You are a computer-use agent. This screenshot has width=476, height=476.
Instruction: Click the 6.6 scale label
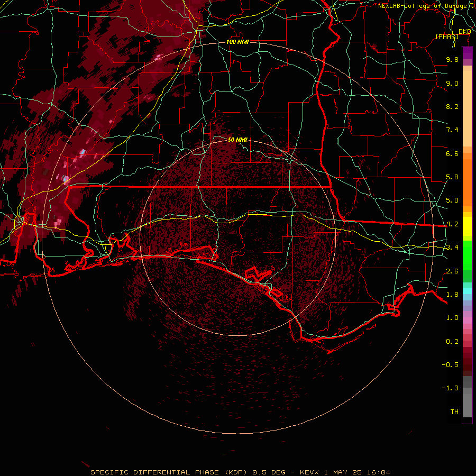tap(452, 153)
